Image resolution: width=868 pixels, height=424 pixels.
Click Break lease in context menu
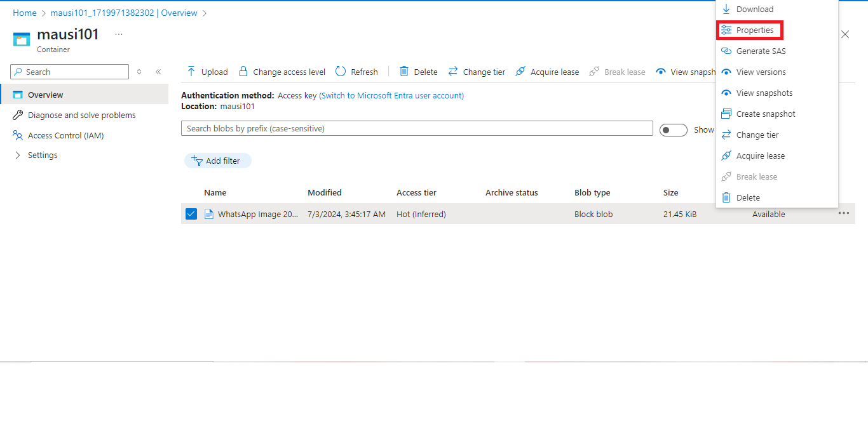click(777, 176)
